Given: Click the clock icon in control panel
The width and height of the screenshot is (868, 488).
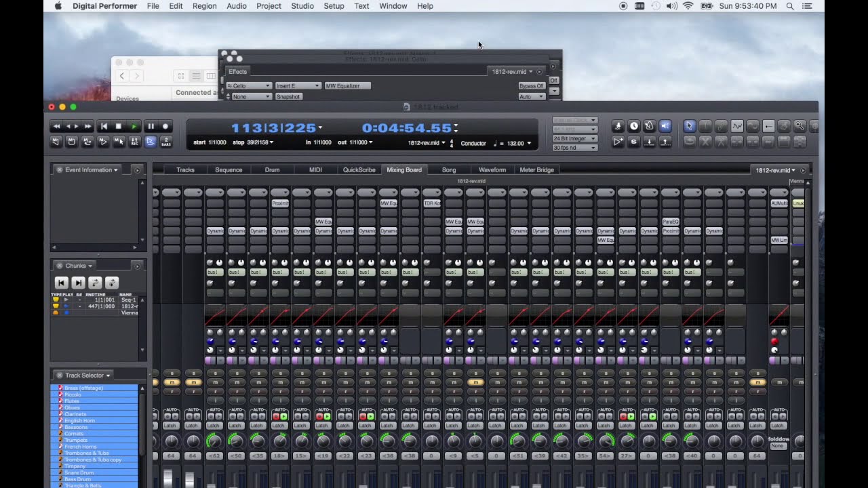Looking at the screenshot, I should pyautogui.click(x=633, y=126).
